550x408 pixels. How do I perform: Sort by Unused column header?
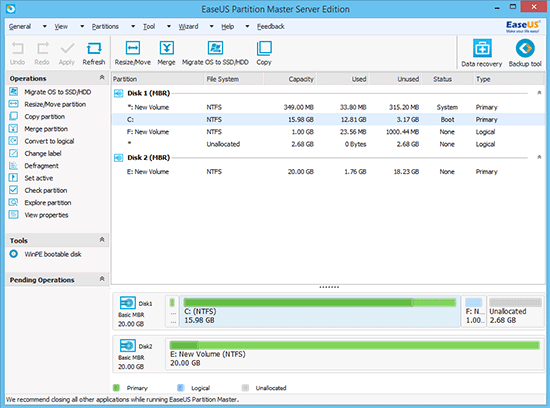click(x=396, y=79)
